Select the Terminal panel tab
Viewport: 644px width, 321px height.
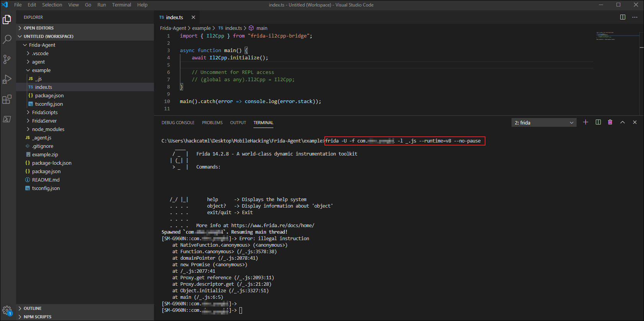point(263,123)
